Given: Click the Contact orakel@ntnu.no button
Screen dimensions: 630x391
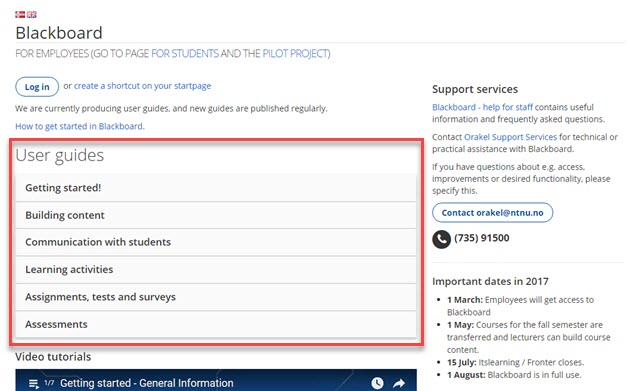Looking at the screenshot, I should pyautogui.click(x=493, y=213).
